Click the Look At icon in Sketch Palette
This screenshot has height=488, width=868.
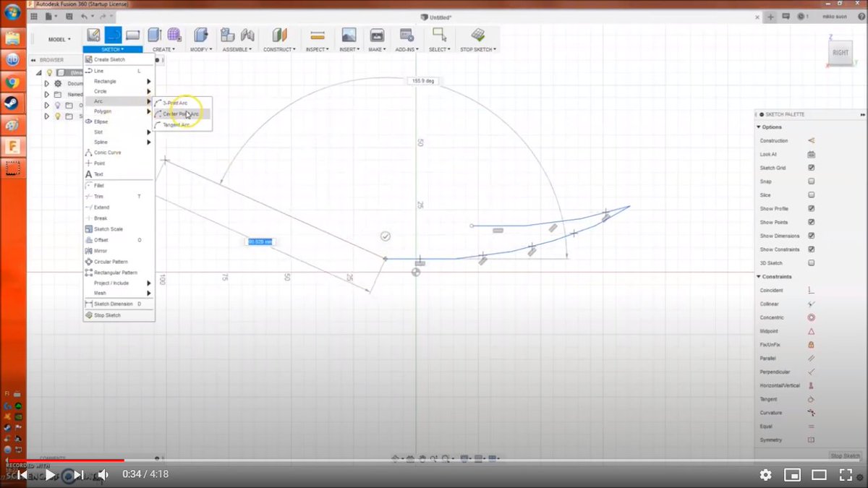[811, 154]
